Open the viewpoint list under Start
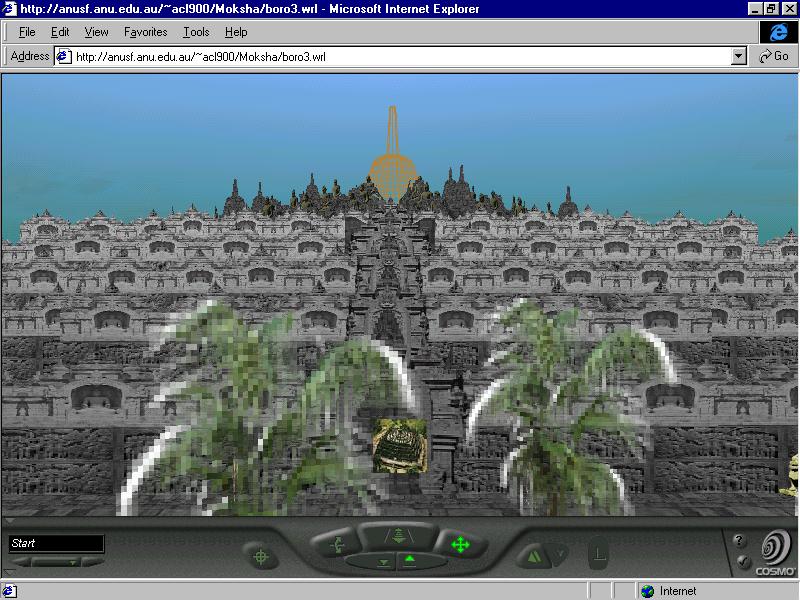 [72, 562]
